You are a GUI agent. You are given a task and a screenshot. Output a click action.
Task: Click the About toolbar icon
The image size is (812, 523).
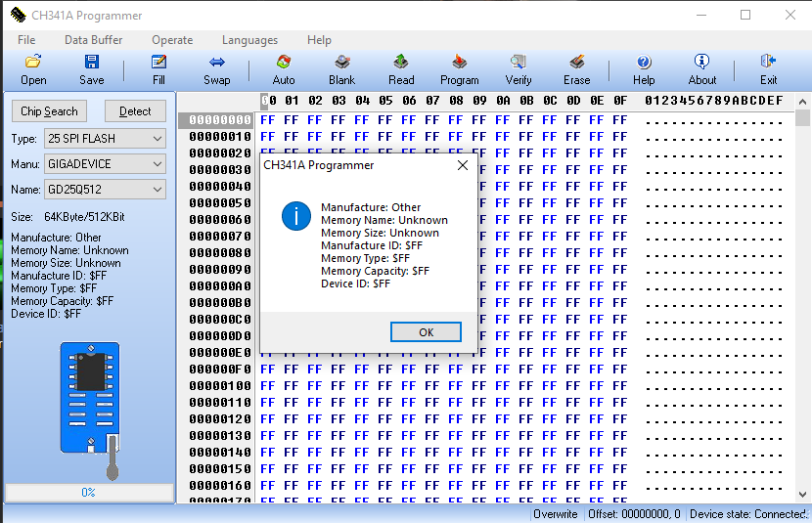point(701,62)
